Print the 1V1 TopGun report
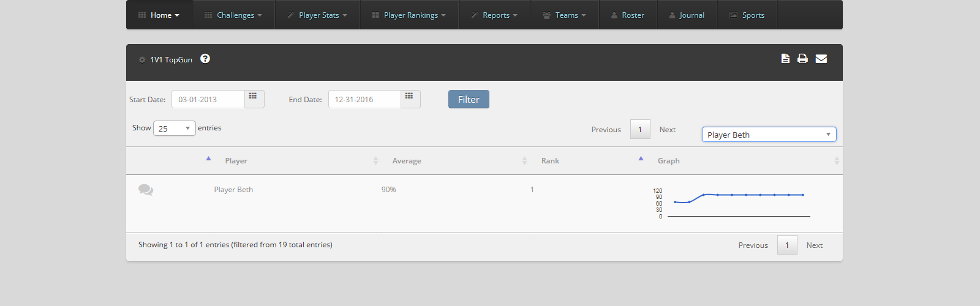Screen dimensions: 980x306 (x=802, y=59)
